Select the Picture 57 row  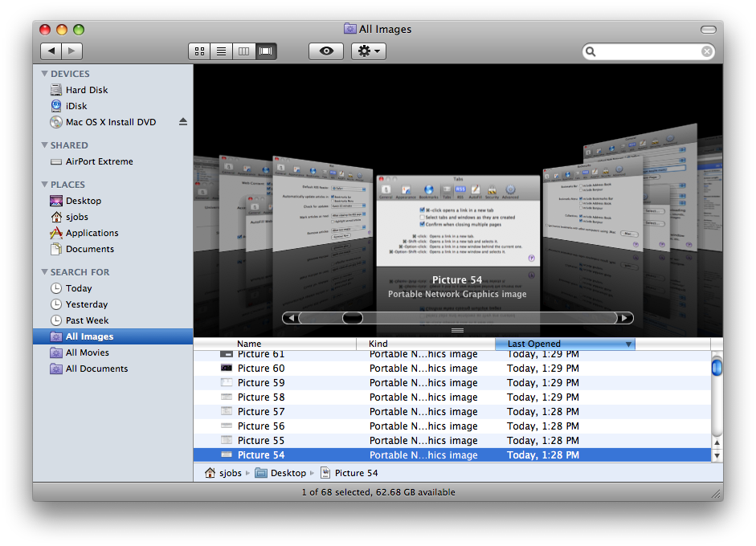[x=452, y=412]
